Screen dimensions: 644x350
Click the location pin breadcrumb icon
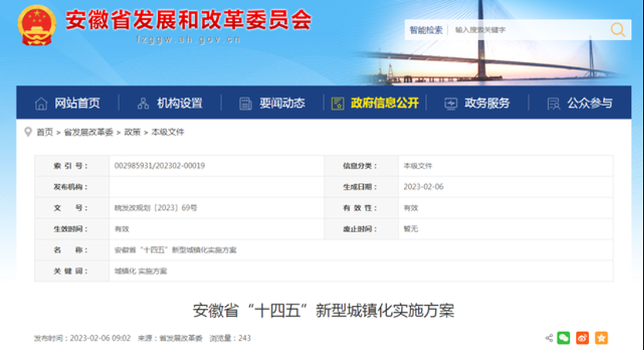(x=29, y=132)
